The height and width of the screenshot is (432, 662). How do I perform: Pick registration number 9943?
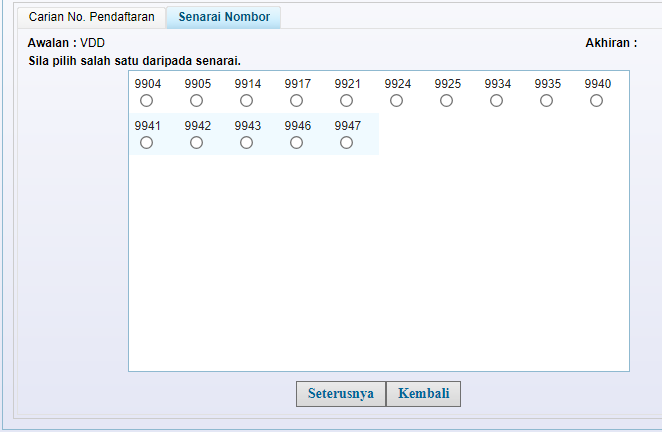(x=247, y=143)
